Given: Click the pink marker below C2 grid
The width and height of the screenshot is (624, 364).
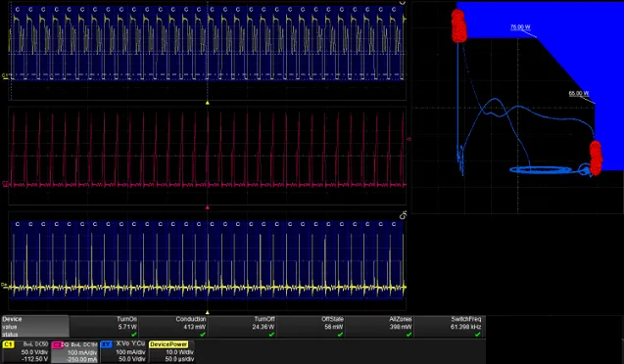Looking at the screenshot, I should click(208, 207).
